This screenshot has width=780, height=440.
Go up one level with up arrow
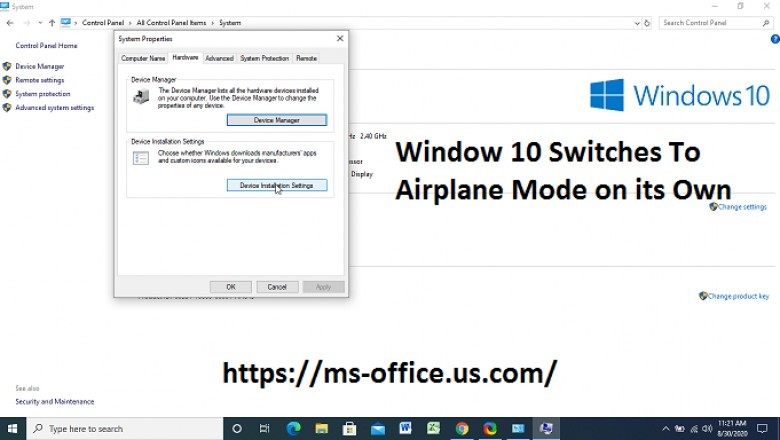coord(52,23)
